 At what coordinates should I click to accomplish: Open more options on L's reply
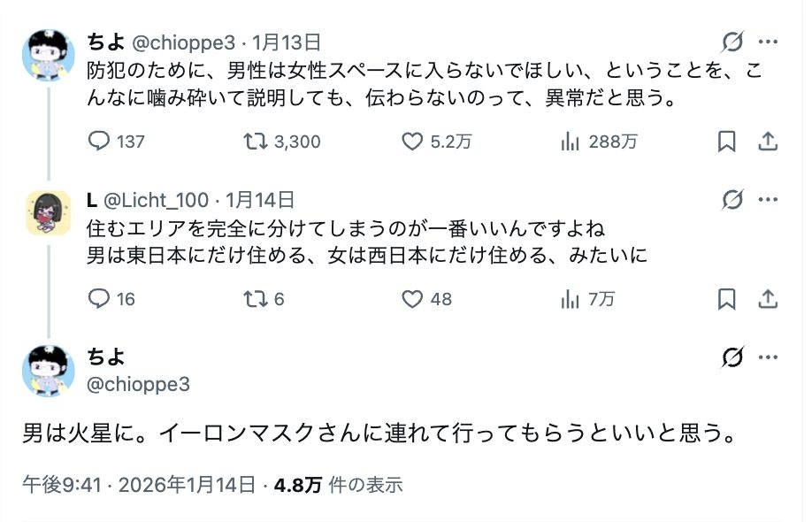(768, 200)
